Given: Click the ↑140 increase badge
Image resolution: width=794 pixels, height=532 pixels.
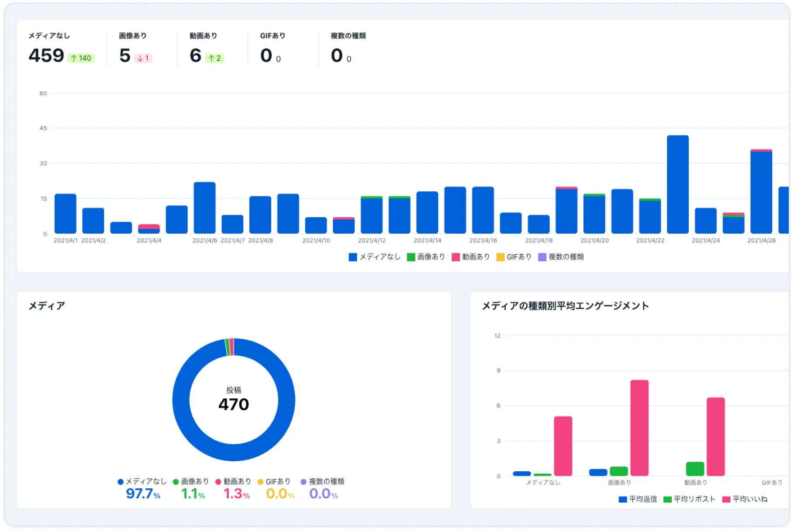Looking at the screenshot, I should [x=80, y=58].
